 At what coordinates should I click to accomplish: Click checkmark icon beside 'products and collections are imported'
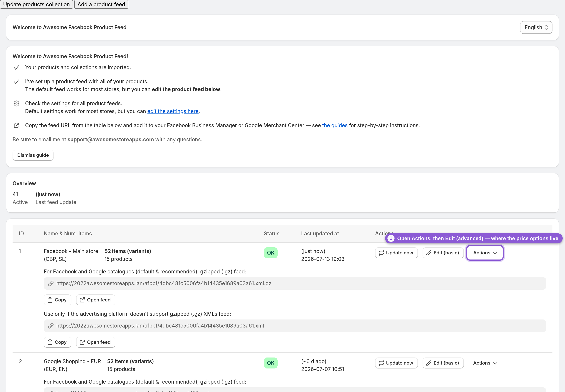click(16, 68)
